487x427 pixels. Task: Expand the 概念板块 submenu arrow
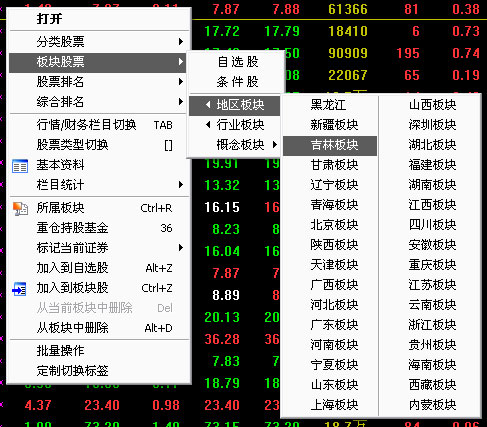tap(275, 145)
